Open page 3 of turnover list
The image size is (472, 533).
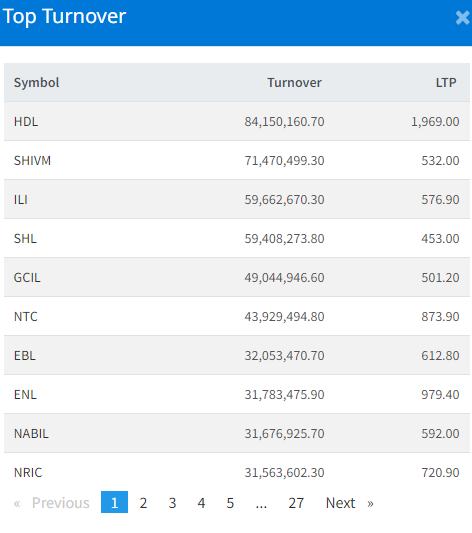(x=172, y=503)
